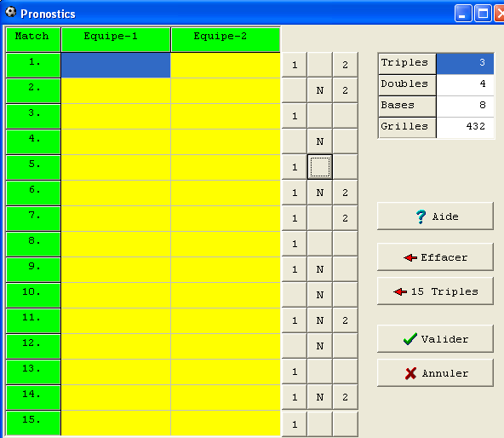Toggle the empty N cell for match 5
The height and width of the screenshot is (438, 504).
(320, 167)
